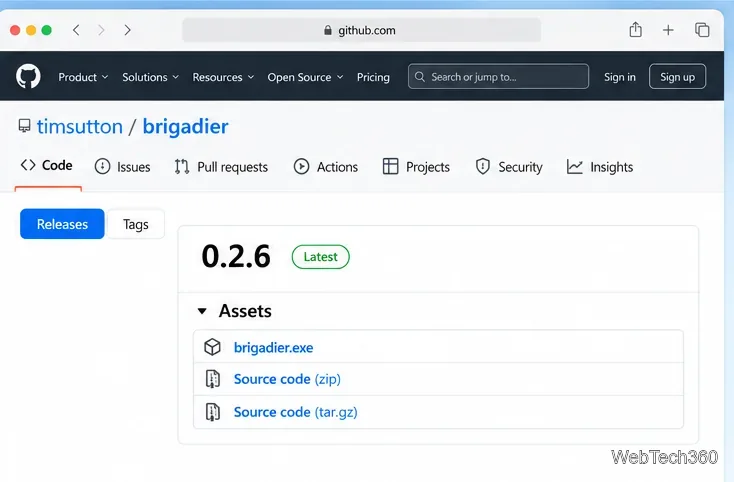Click the second forward chevron in Safari toolbar
The width and height of the screenshot is (734, 482).
pos(127,30)
